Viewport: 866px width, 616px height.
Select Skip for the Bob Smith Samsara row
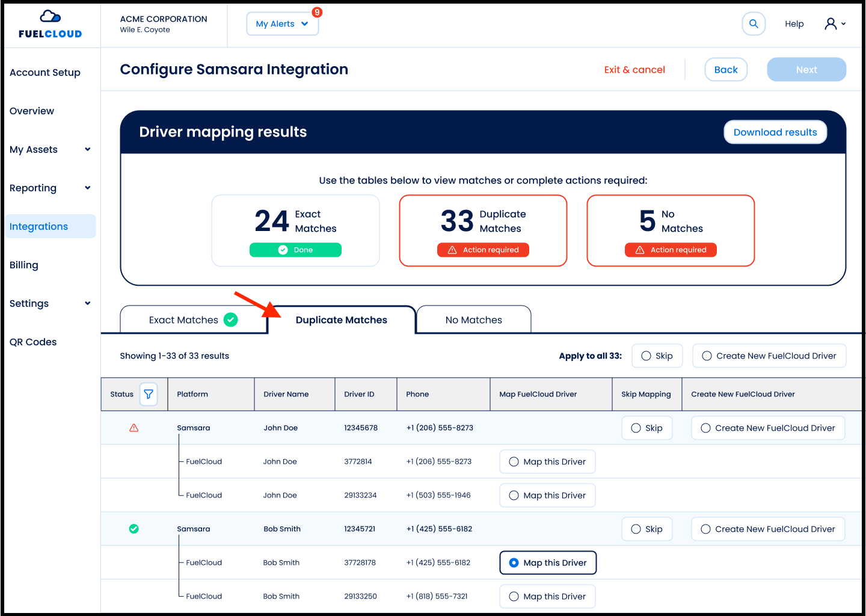[x=646, y=529]
